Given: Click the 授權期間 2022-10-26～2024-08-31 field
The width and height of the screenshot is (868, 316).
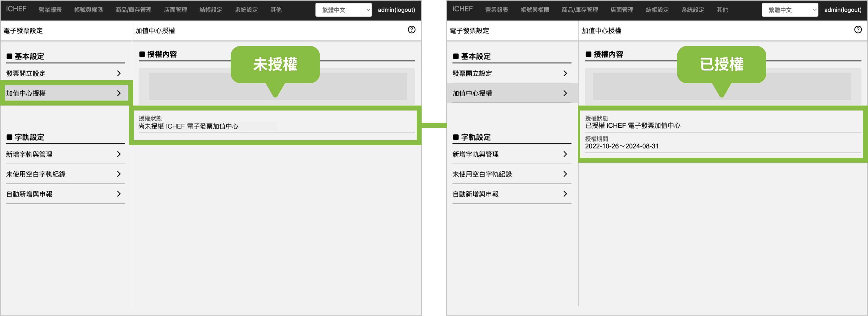Looking at the screenshot, I should [x=622, y=146].
